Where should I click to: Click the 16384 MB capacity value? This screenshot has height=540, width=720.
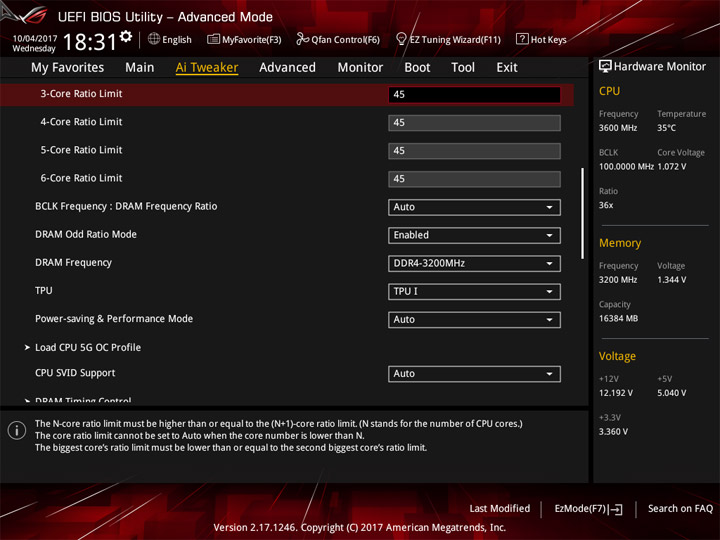click(618, 319)
